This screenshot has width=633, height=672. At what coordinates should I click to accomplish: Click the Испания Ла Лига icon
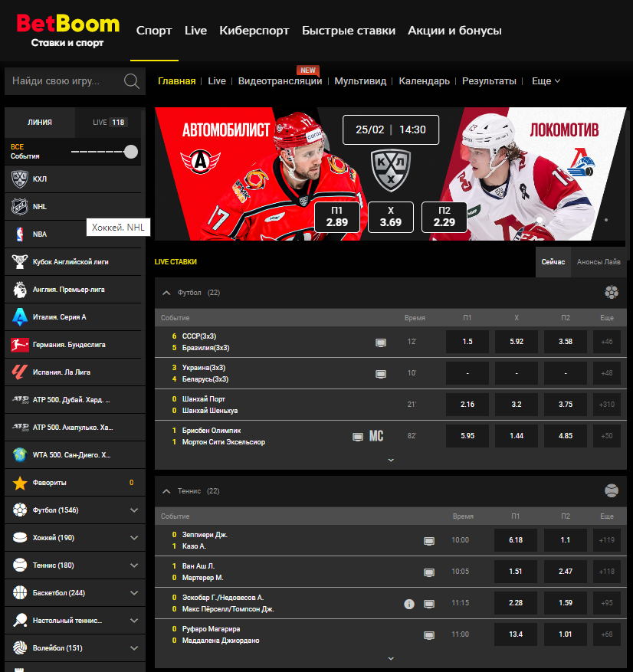(x=19, y=372)
